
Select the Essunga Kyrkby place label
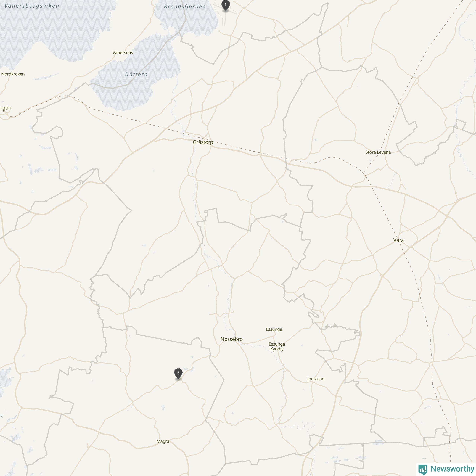(277, 346)
